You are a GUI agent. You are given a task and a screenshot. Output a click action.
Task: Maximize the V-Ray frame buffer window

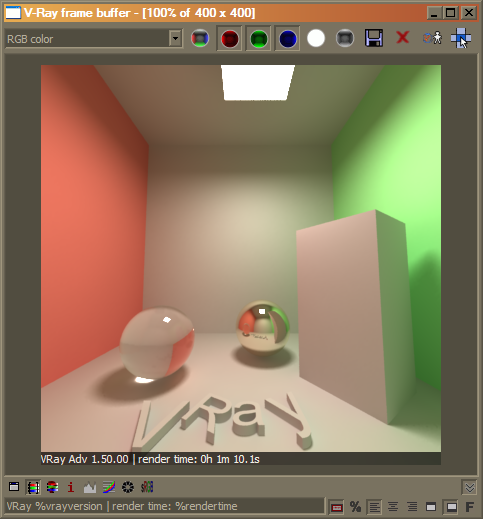pos(451,13)
